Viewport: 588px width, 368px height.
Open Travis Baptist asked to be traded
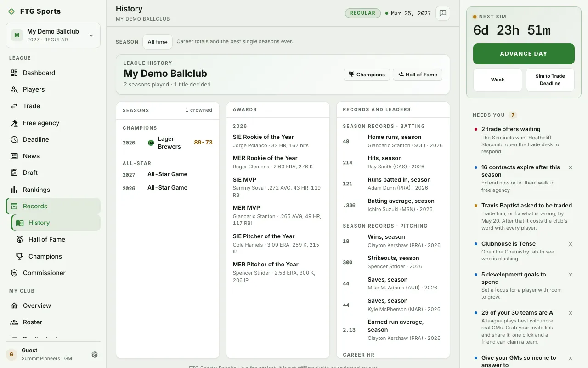(524, 217)
